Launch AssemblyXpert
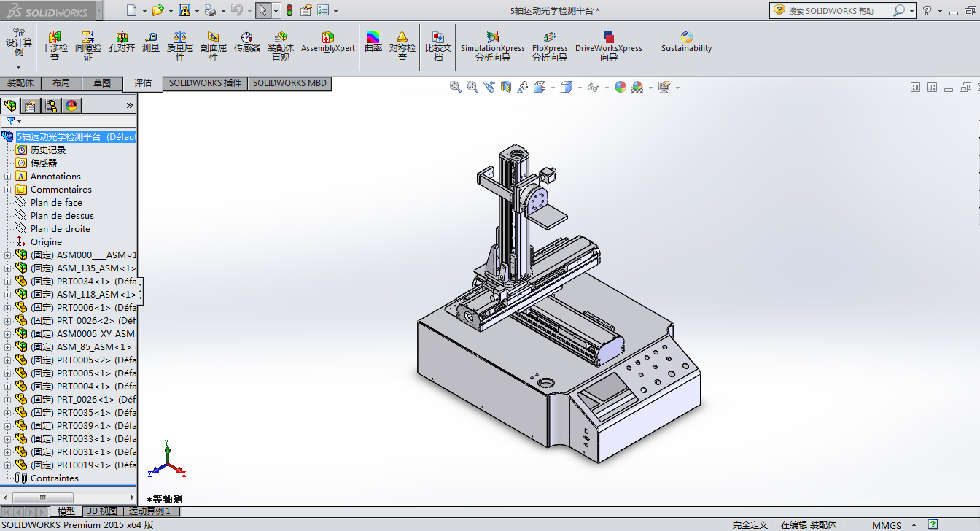Screen dimensions: 980x531 point(328,42)
